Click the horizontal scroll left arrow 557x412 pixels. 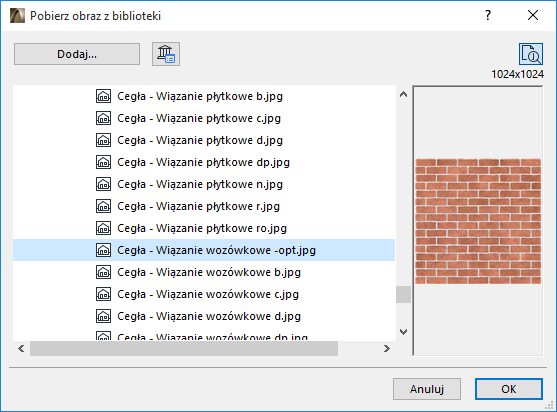click(x=21, y=348)
